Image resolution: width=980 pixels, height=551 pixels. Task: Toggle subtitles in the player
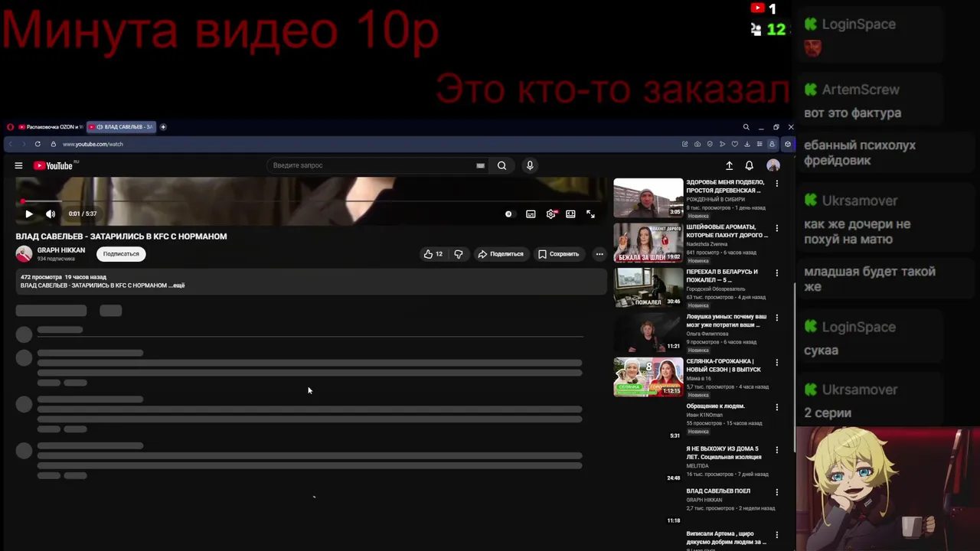(x=531, y=214)
